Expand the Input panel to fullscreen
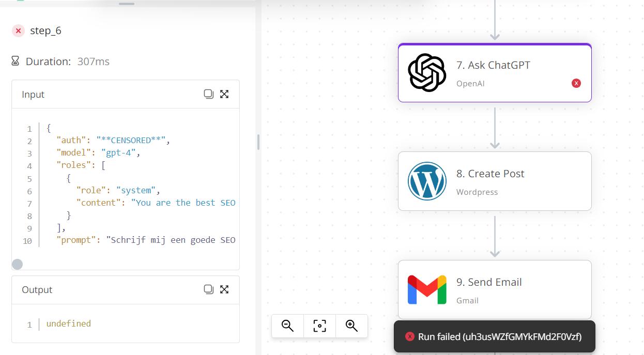644x355 pixels. 224,94
